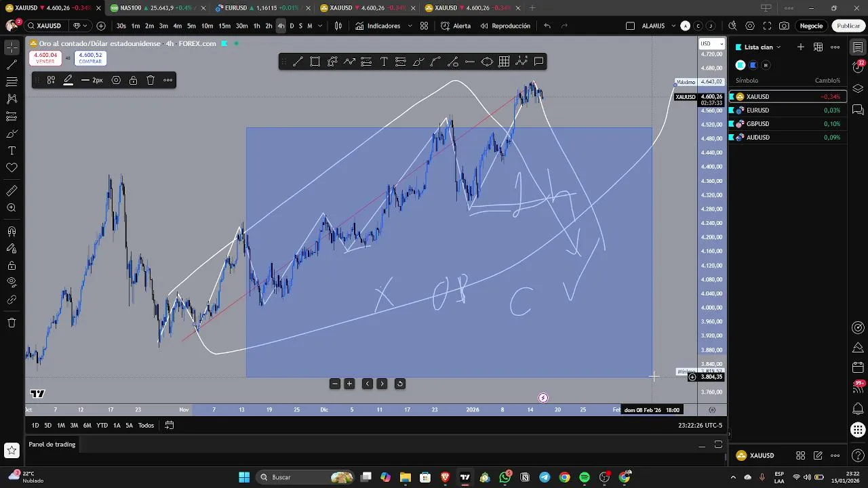Reset chart view icon below the chart
868x488 pixels.
(x=400, y=384)
